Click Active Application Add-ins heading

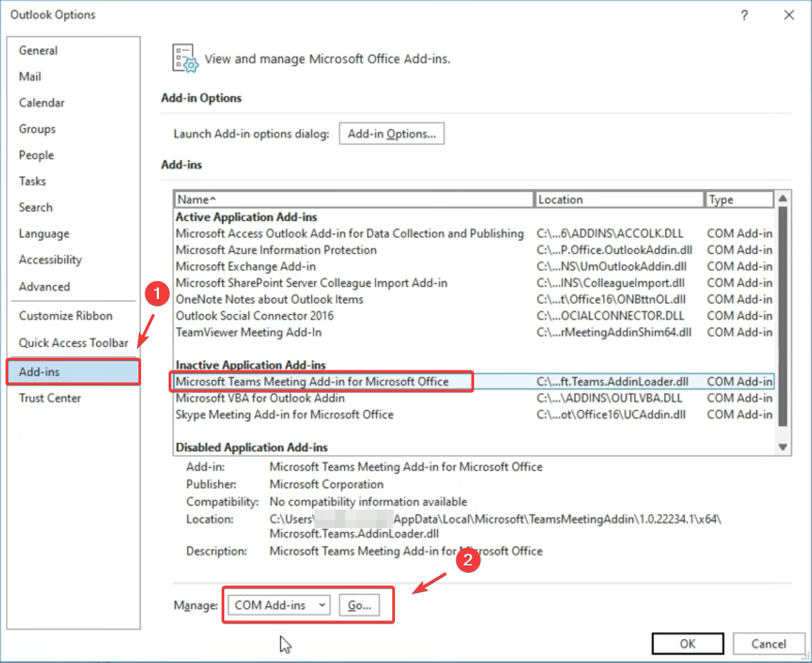click(246, 216)
